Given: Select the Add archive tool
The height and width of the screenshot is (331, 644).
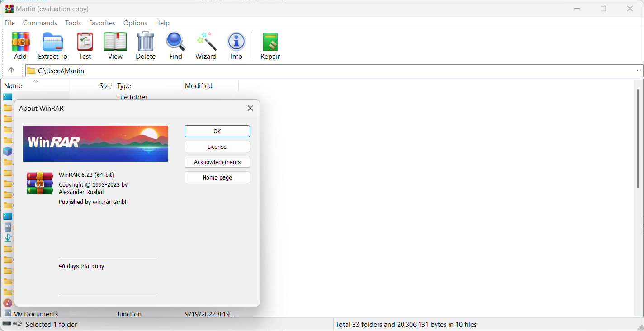Looking at the screenshot, I should [20, 45].
